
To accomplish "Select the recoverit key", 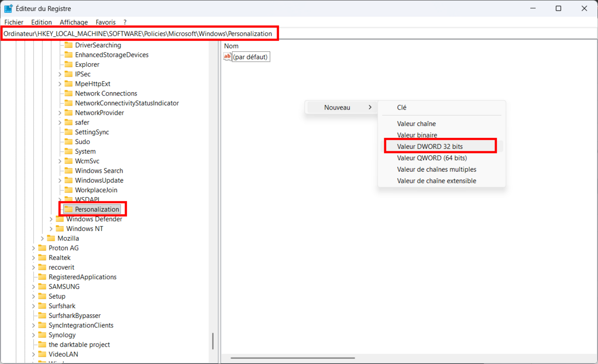I will coord(61,267).
